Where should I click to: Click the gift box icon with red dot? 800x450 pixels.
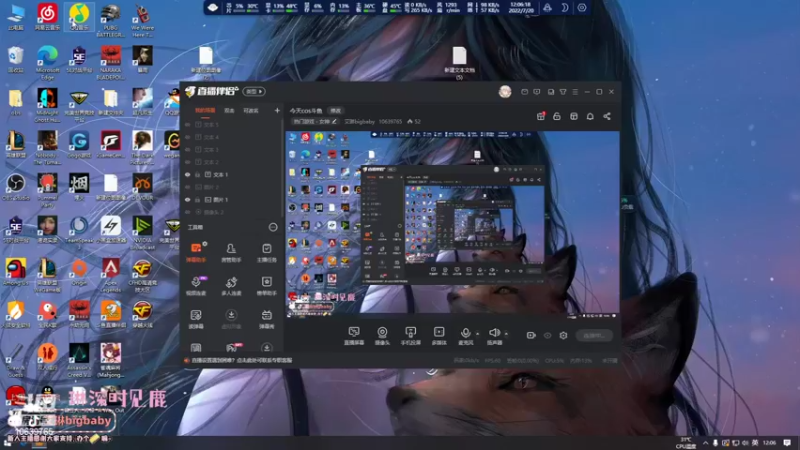pos(541,116)
